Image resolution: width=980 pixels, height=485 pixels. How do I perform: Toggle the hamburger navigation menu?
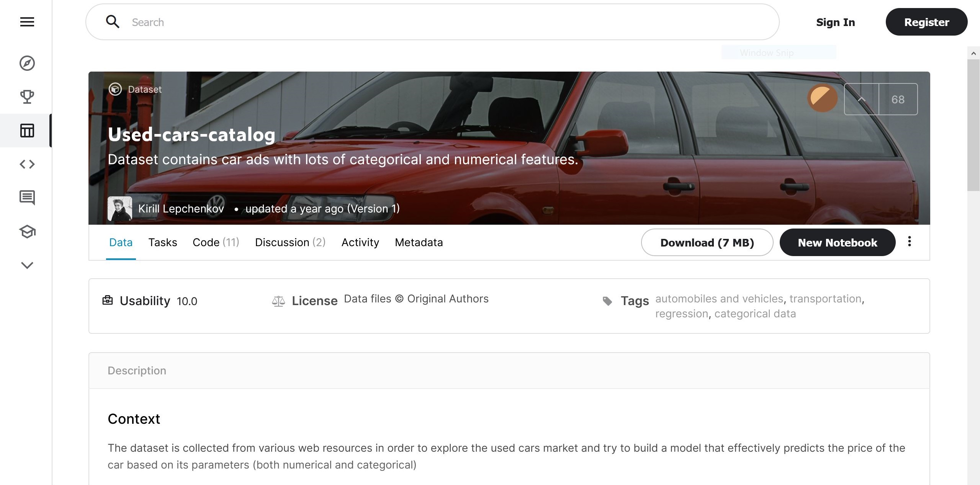[26, 22]
